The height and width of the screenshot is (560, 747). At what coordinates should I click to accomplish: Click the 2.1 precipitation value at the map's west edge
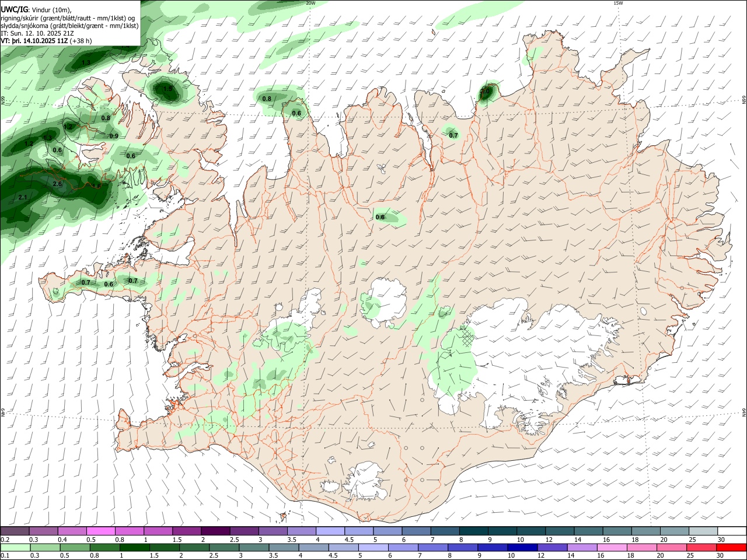23,197
